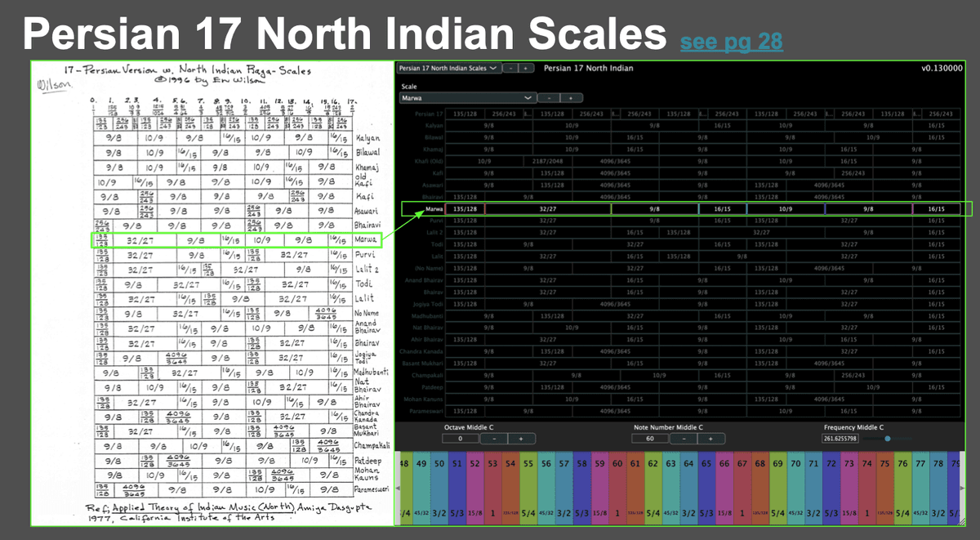
Task: Click the Frequency Middle C slider handle
Action: (x=887, y=439)
